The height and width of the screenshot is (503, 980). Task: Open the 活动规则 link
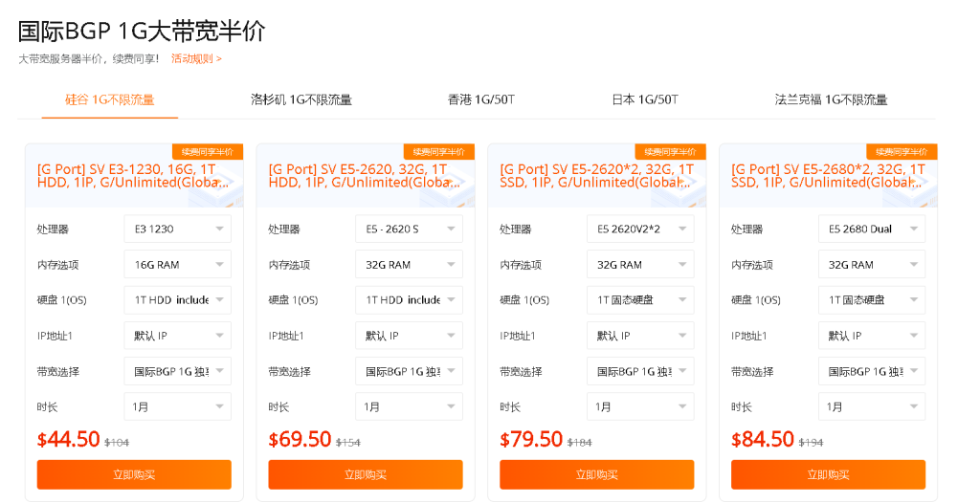point(196,58)
